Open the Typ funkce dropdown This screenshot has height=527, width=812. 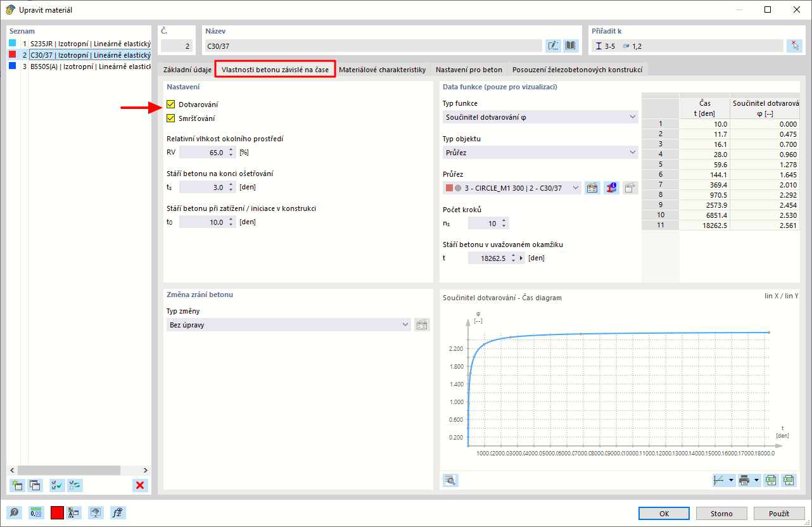(540, 117)
